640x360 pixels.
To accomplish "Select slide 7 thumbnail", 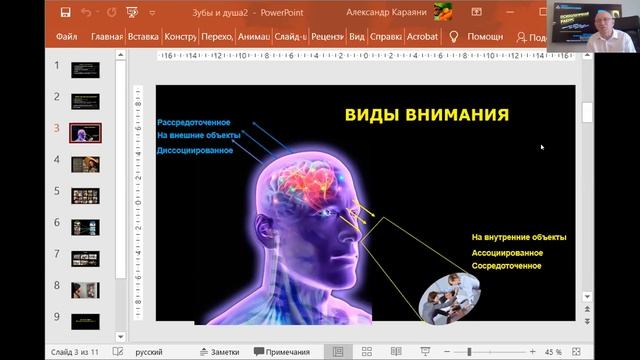I will point(85,259).
